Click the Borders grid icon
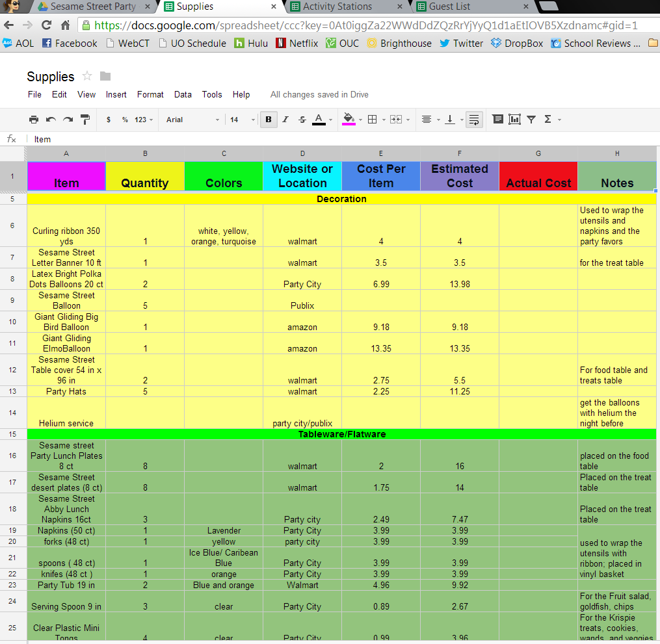 click(x=372, y=120)
